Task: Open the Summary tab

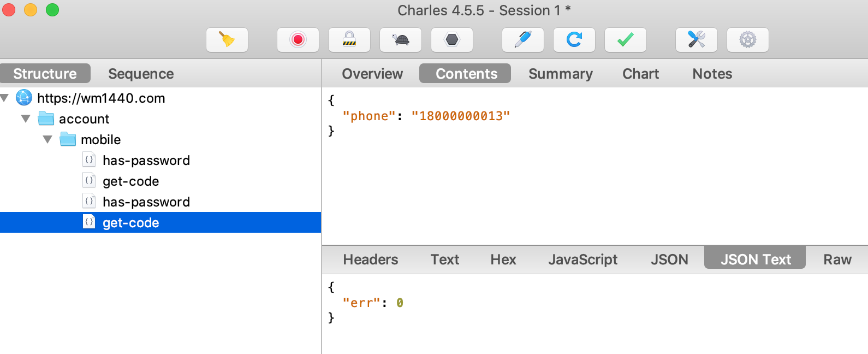Action: 561,74
